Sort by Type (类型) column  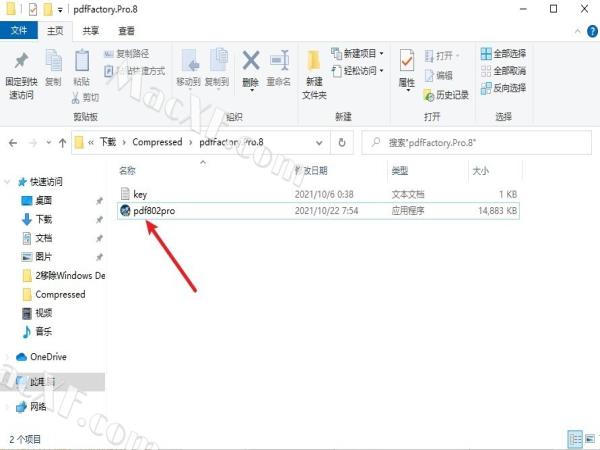point(400,171)
